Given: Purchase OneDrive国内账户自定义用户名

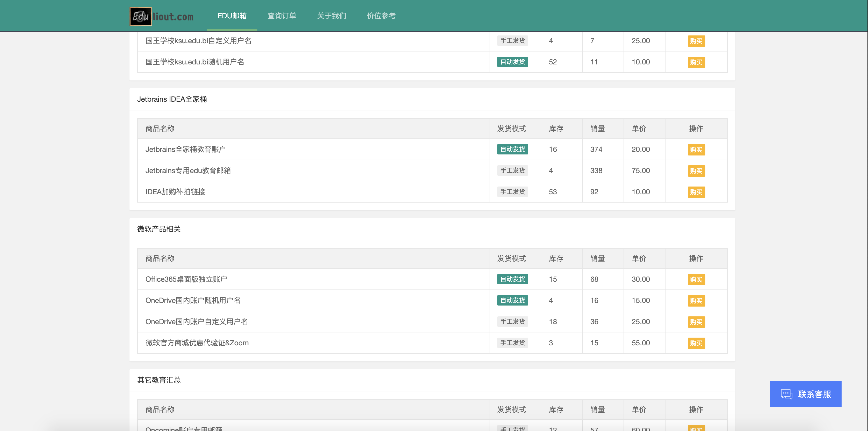Looking at the screenshot, I should click(x=696, y=322).
